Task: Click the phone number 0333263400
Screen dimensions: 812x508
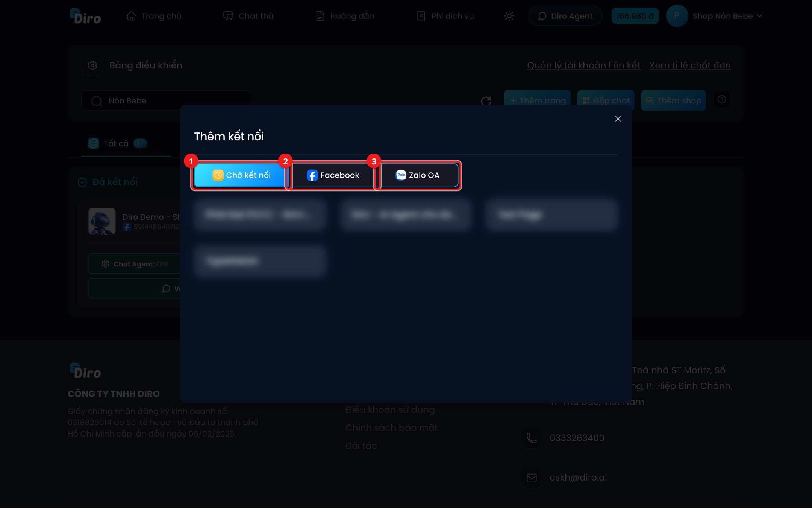Action: tap(577, 438)
